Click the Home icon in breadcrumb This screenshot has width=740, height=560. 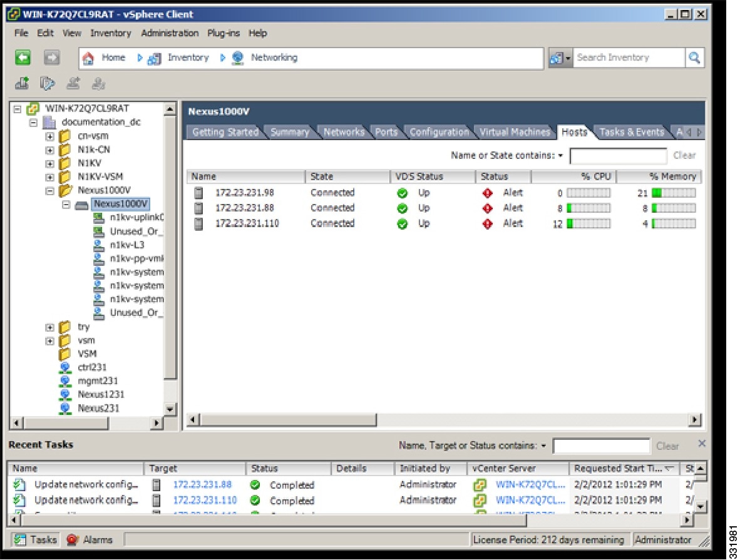(x=88, y=58)
